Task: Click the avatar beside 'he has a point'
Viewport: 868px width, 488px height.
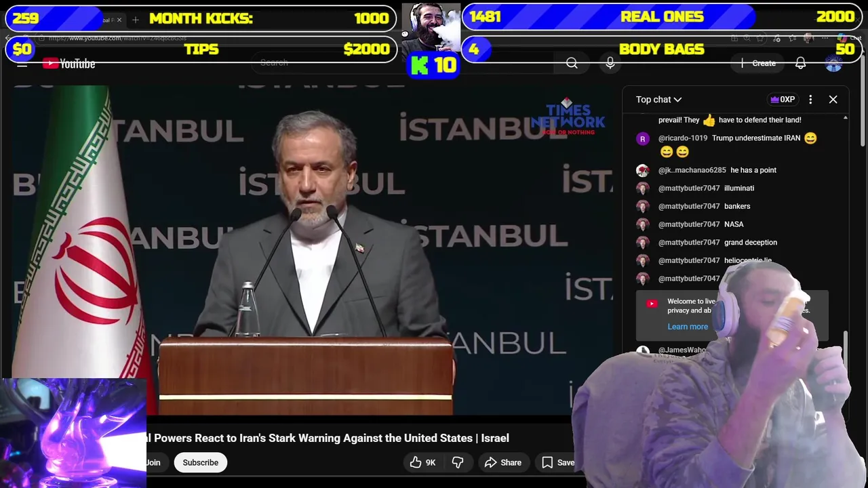Action: point(642,171)
